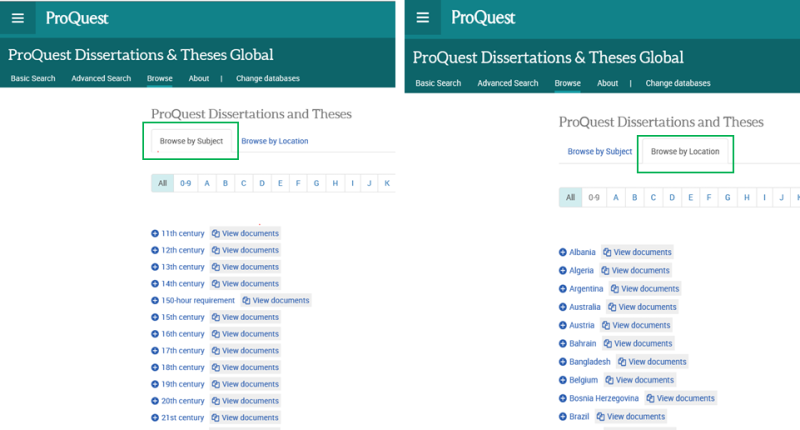Click the document icon beside 19th century

tap(216, 384)
